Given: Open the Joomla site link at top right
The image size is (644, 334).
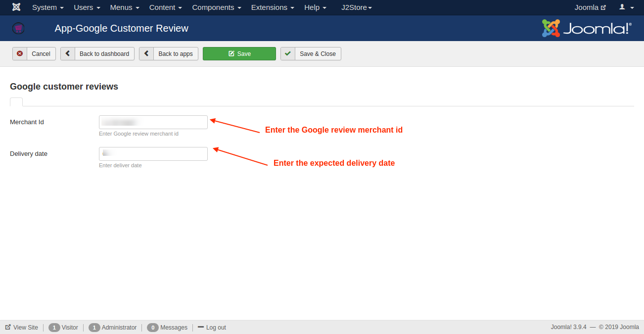Looking at the screenshot, I should (590, 7).
